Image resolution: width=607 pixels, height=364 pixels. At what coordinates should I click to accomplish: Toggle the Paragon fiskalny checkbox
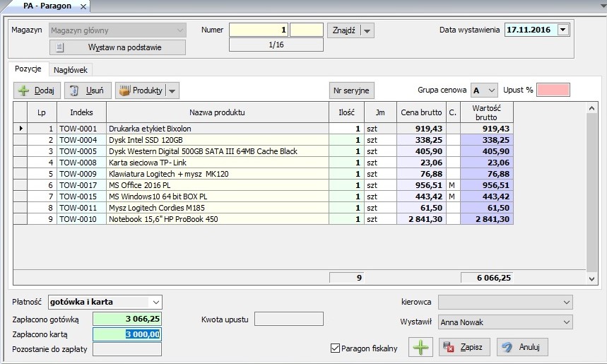(335, 348)
